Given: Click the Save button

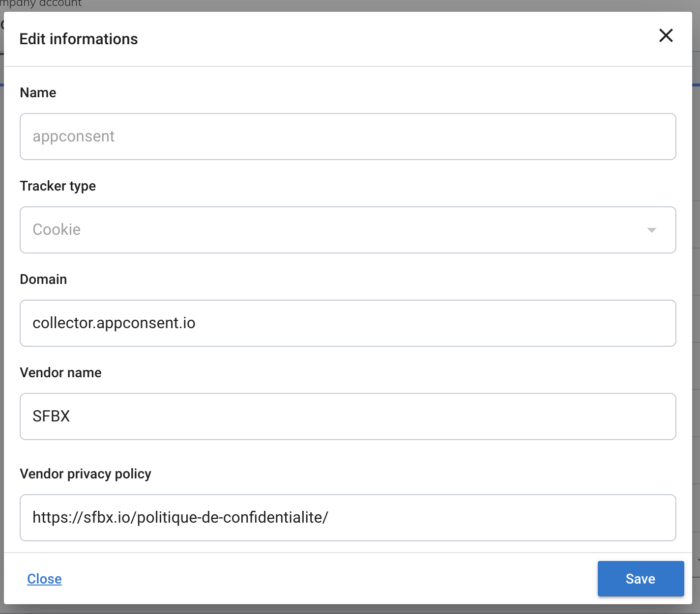Looking at the screenshot, I should coord(641,579).
